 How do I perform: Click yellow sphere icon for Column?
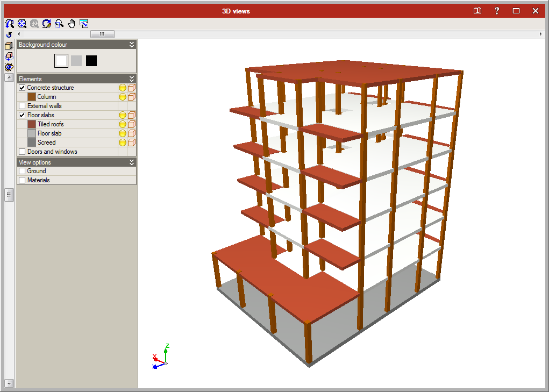tap(123, 97)
